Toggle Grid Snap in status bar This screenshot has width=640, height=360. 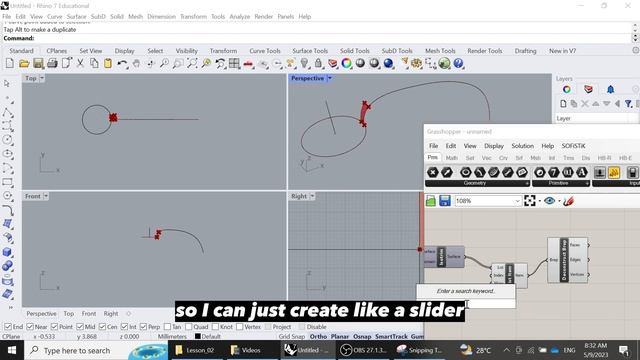click(x=291, y=336)
